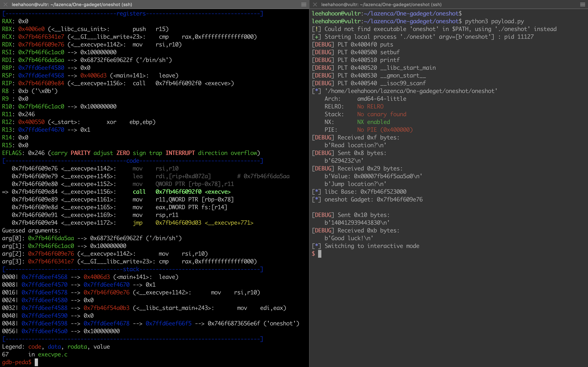Close the left gdb terminal pane
Image resolution: width=588 pixels, height=367 pixels.
click(5, 4)
